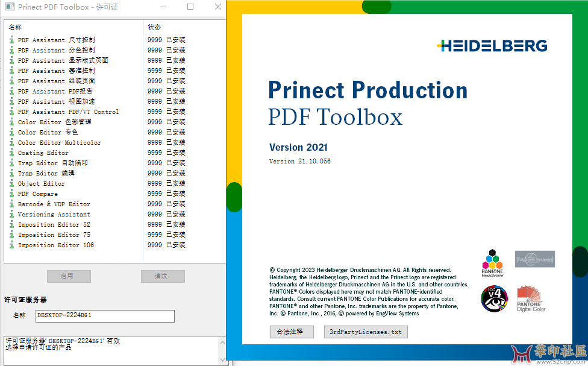Click the info icon beside PDF Assistant 组装页面
The image size is (588, 366).
[x=11, y=81]
